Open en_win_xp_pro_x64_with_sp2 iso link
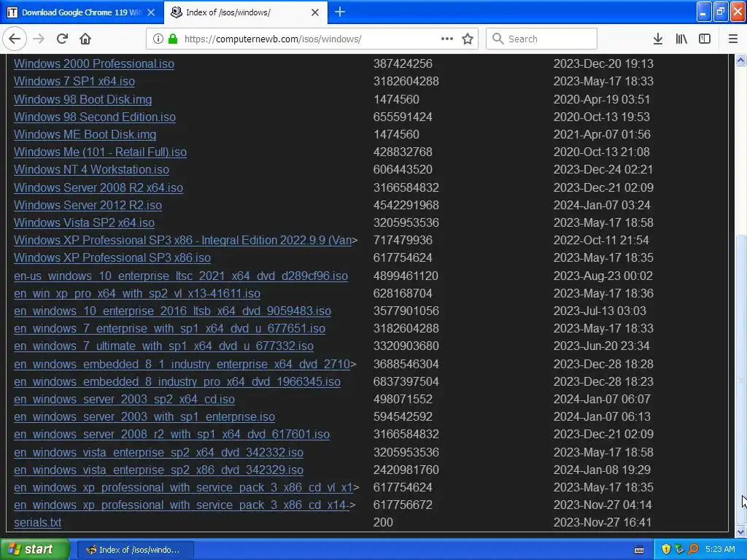This screenshot has height=560, width=747. tap(137, 294)
